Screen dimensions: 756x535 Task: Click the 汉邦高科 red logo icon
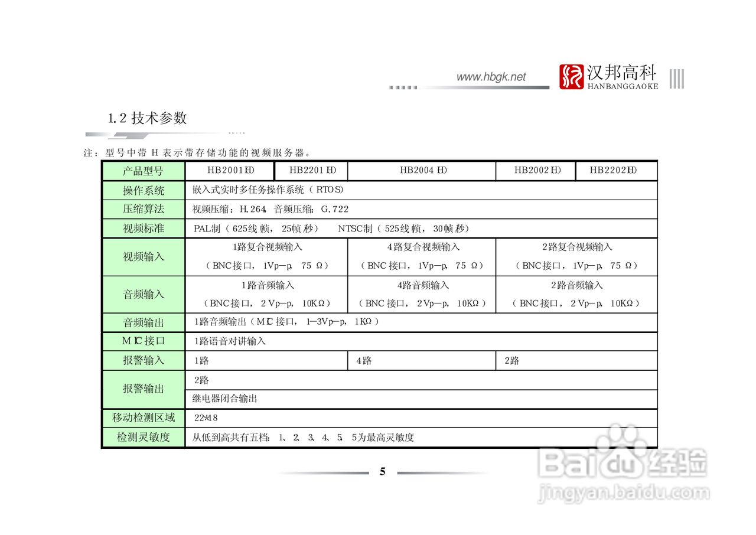point(571,77)
